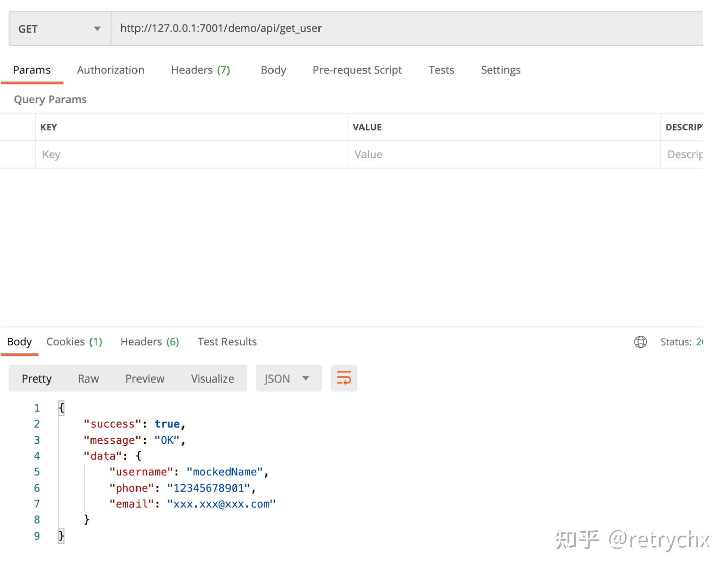Open the JSON format dropdown
The height and width of the screenshot is (572, 728).
click(288, 378)
